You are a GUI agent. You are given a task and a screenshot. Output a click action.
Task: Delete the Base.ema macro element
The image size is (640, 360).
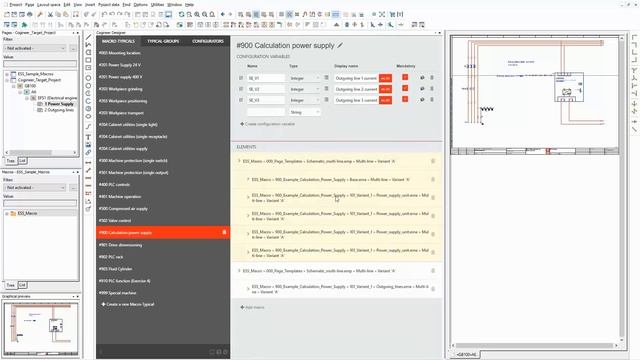pos(433,180)
